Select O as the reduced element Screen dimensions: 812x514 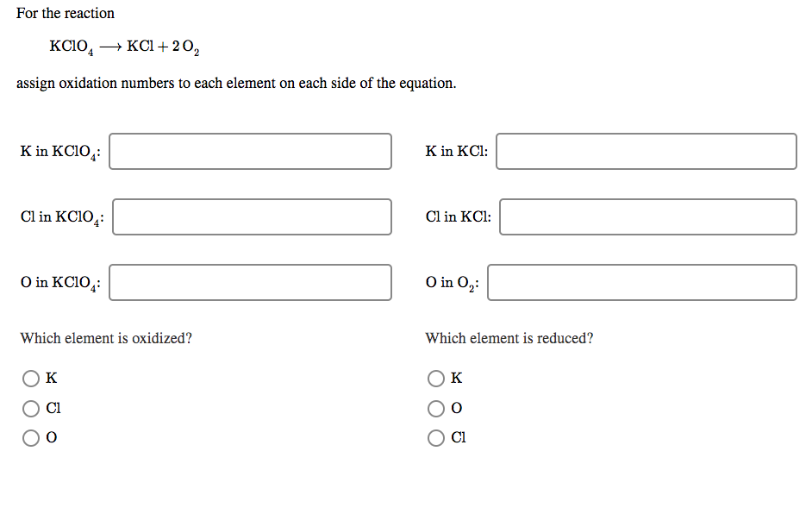435,408
